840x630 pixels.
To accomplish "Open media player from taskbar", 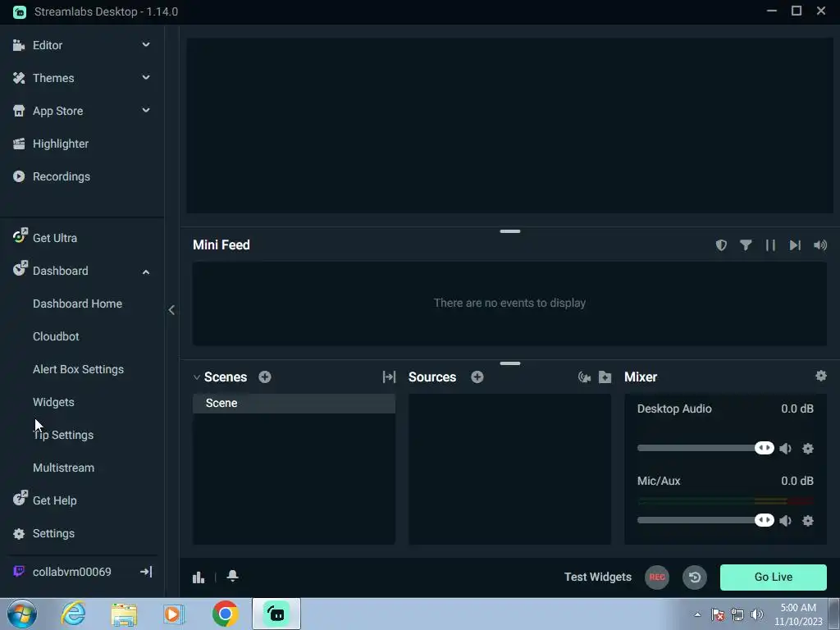I will [174, 614].
